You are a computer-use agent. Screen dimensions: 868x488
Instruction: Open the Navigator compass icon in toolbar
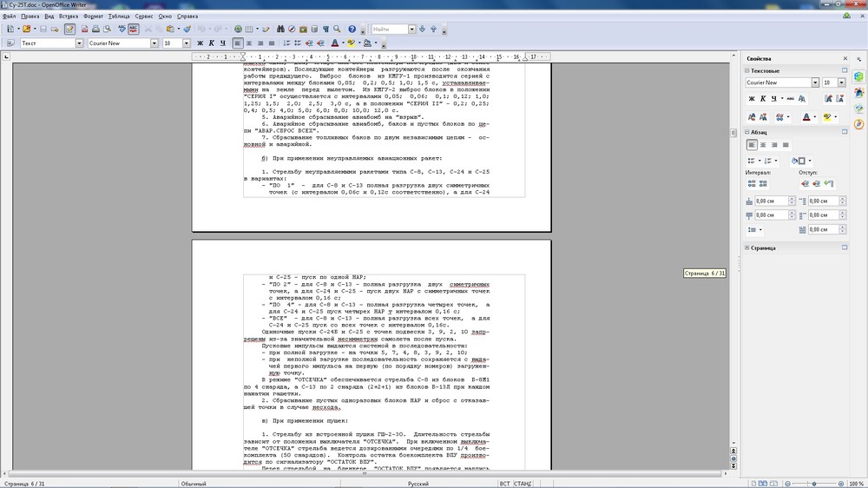click(292, 29)
